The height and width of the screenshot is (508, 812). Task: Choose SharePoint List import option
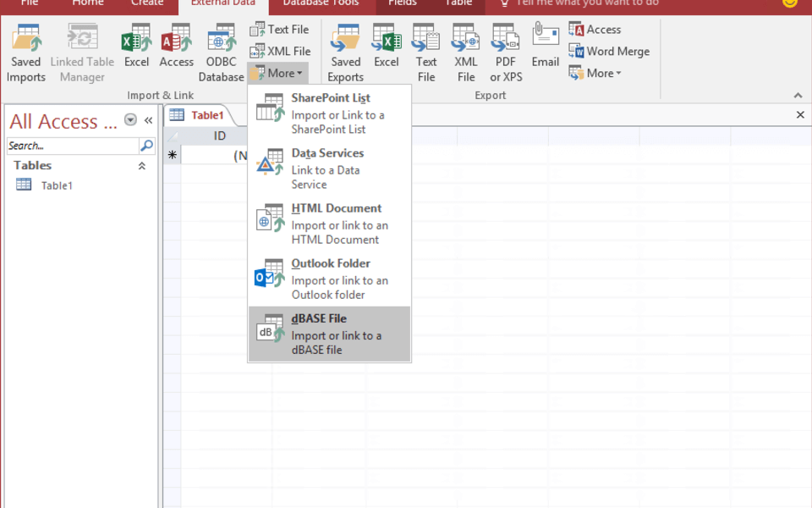[329, 113]
